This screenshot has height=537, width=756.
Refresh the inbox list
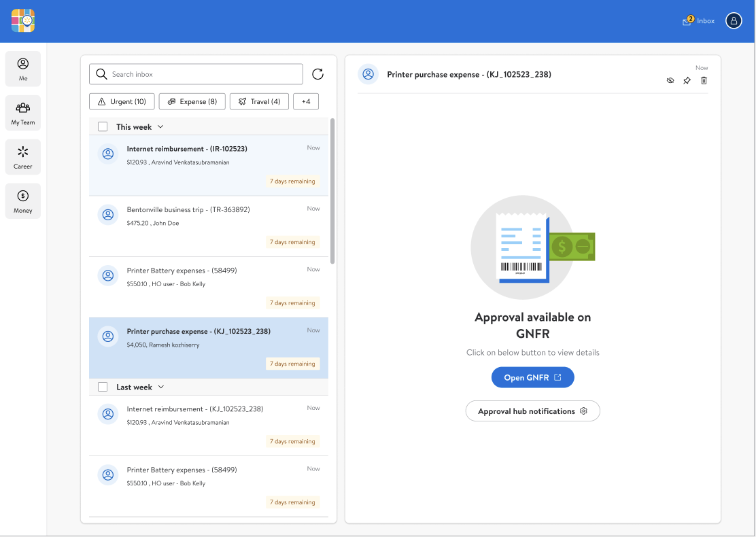click(x=317, y=74)
